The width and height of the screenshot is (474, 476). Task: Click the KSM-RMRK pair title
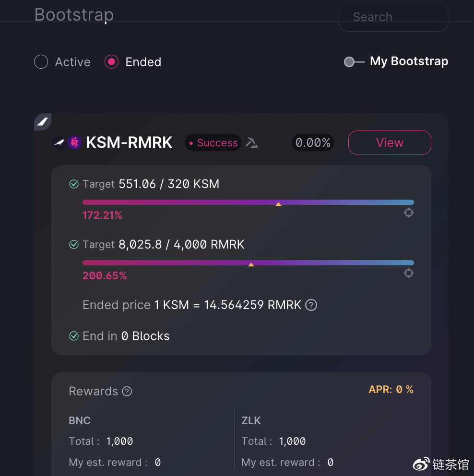click(129, 143)
